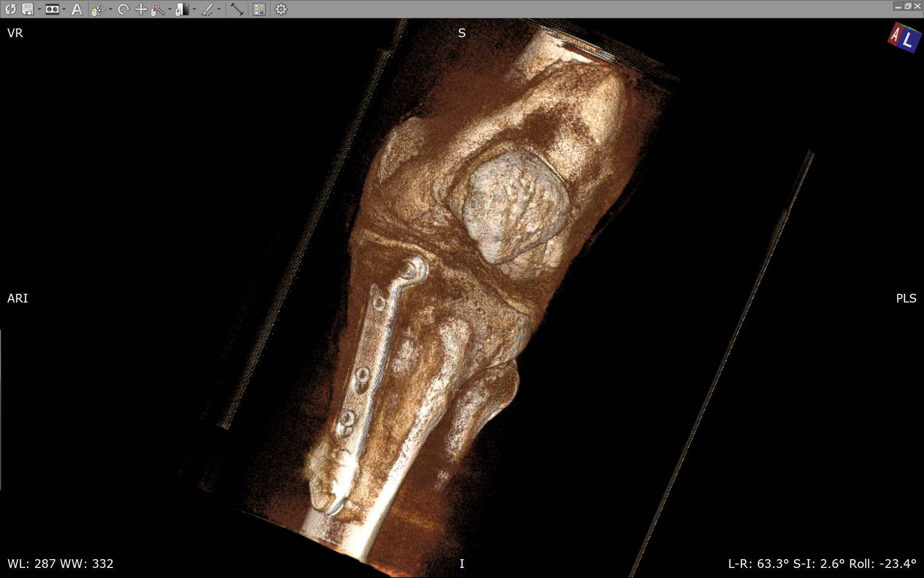The image size is (924, 578).
Task: Expand the window level presets dropdown
Action: point(194,9)
